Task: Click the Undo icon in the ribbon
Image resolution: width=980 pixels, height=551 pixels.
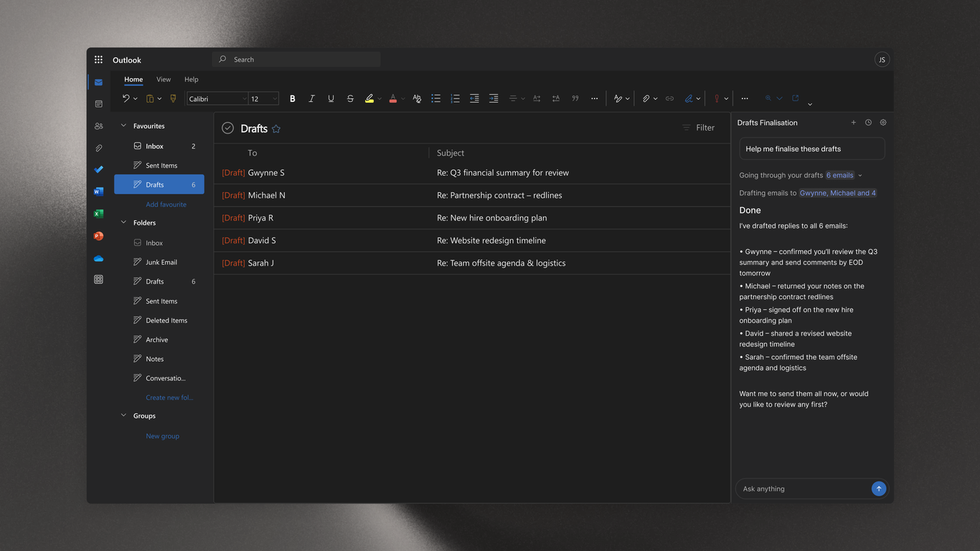Action: [126, 98]
